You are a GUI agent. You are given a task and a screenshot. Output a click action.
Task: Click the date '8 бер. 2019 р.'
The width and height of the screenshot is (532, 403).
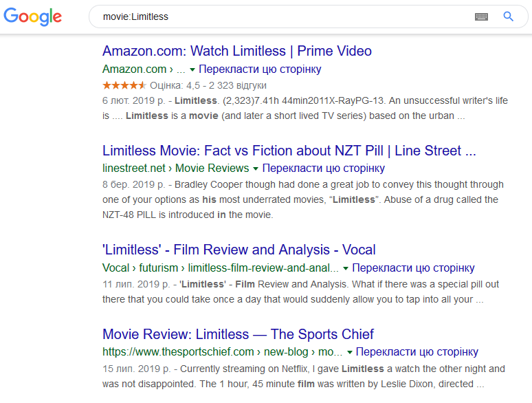[x=133, y=184]
